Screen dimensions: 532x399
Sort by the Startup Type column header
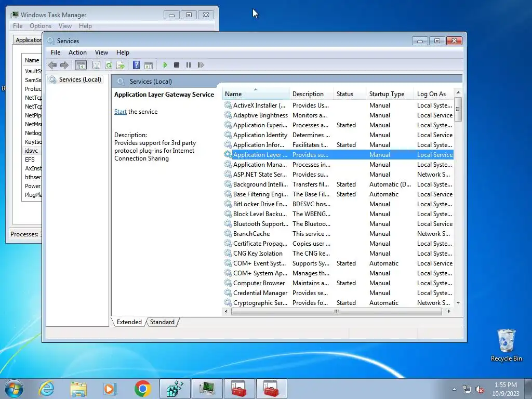click(390, 94)
